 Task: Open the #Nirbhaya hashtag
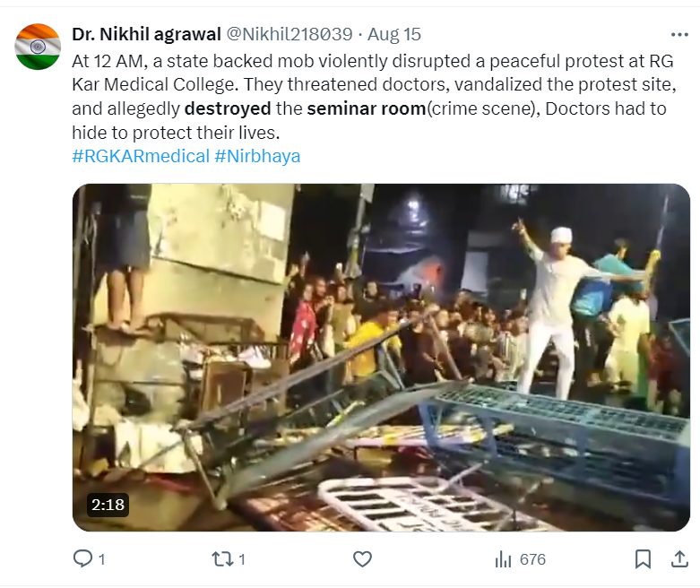257,156
